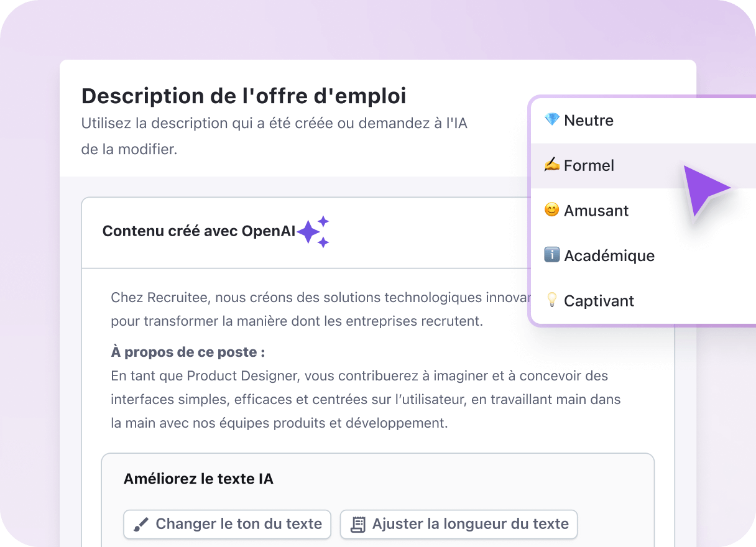The image size is (756, 547).
Task: Click the smiley icon next to Amusant
Action: [553, 210]
